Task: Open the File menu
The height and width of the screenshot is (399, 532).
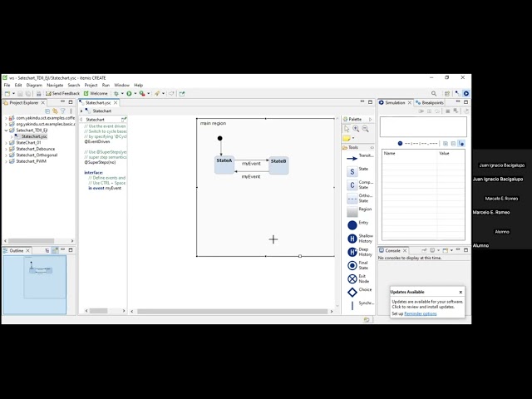Action: click(x=7, y=85)
